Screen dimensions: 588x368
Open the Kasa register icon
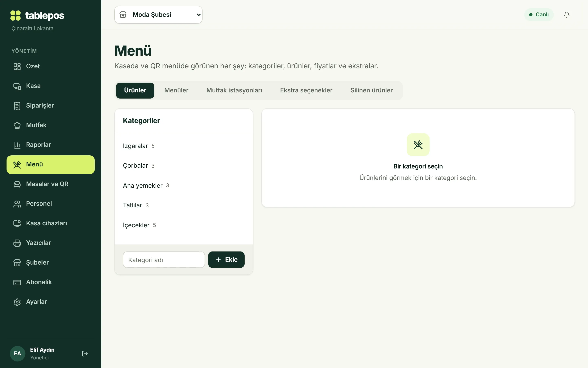(17, 86)
